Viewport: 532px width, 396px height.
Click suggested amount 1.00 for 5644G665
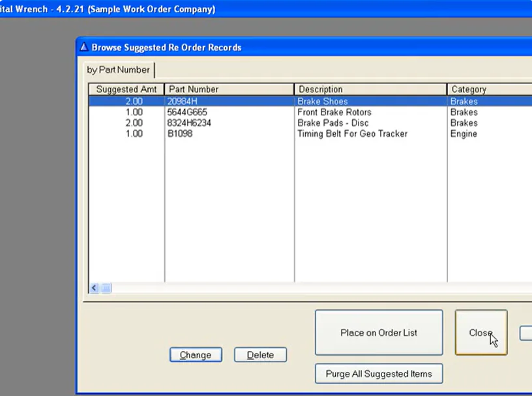134,112
